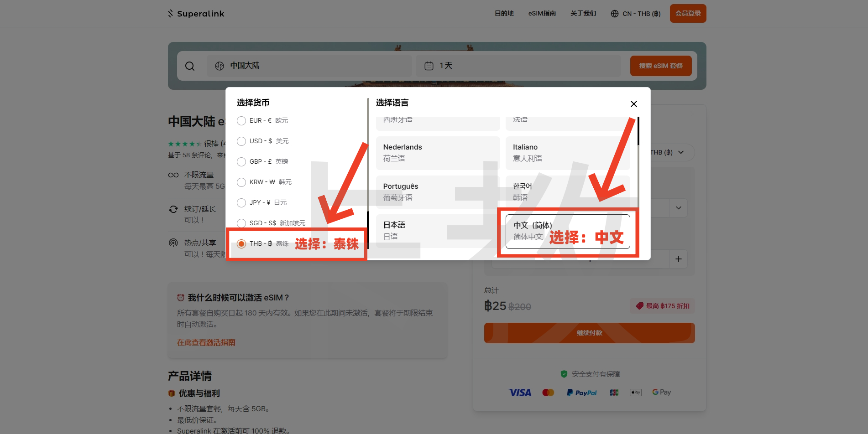
Task: Open the 在此查看激活指南 link
Action: [x=206, y=342]
